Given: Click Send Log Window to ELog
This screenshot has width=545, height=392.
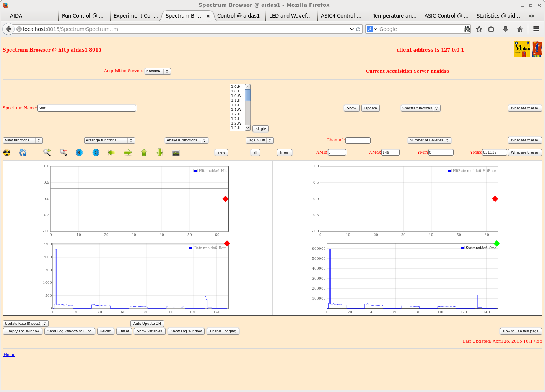Looking at the screenshot, I should coord(70,331).
